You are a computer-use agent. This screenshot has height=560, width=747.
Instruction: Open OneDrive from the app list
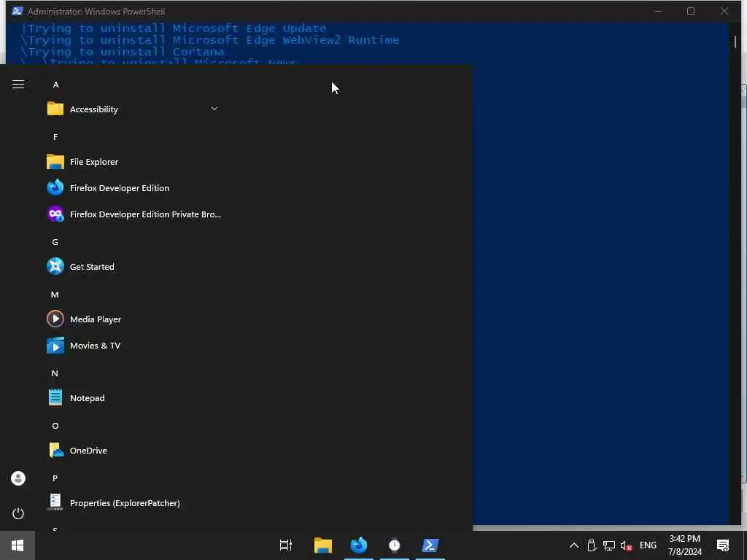pyautogui.click(x=133, y=451)
